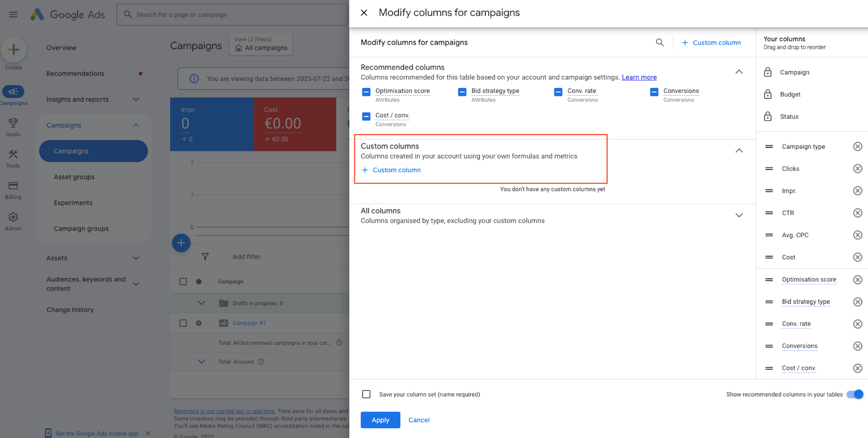Click the info icon in date banner
Screen dimensions: 868x438
click(x=194, y=79)
